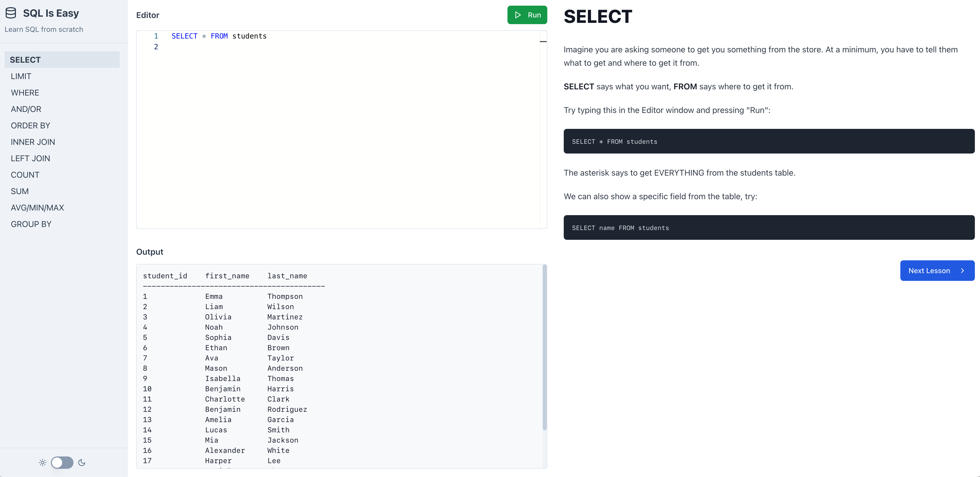Open the GROUP BY lesson
Image resolution: width=980 pixels, height=477 pixels.
click(31, 224)
